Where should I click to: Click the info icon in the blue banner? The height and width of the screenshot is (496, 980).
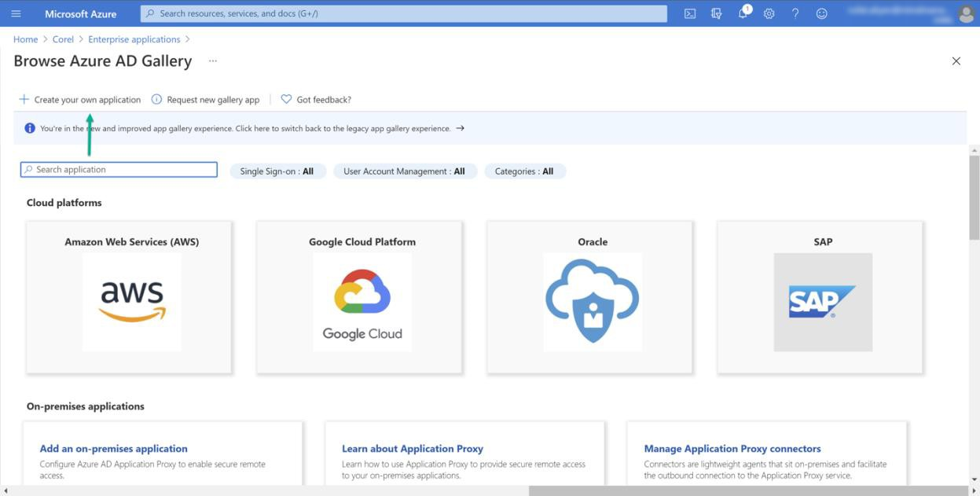30,128
